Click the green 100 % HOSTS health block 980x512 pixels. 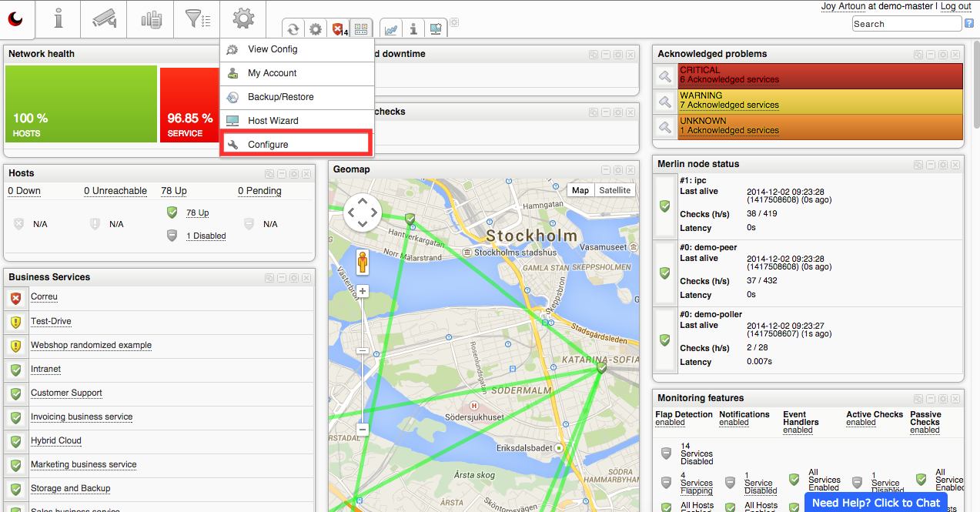tap(81, 104)
